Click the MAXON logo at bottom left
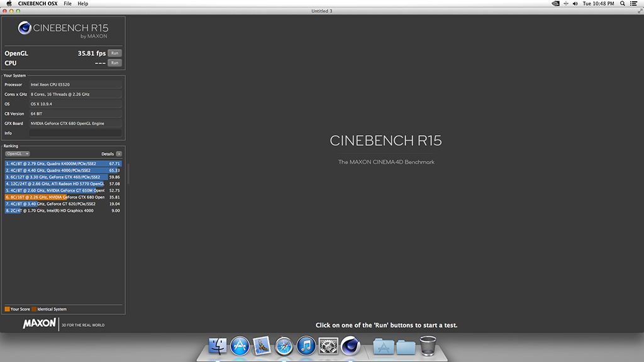 pyautogui.click(x=40, y=324)
